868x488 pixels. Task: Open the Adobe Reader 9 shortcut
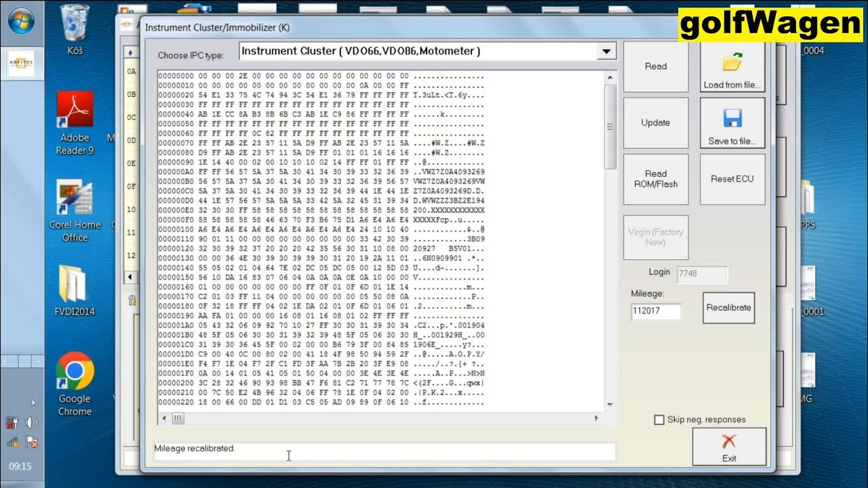point(75,123)
